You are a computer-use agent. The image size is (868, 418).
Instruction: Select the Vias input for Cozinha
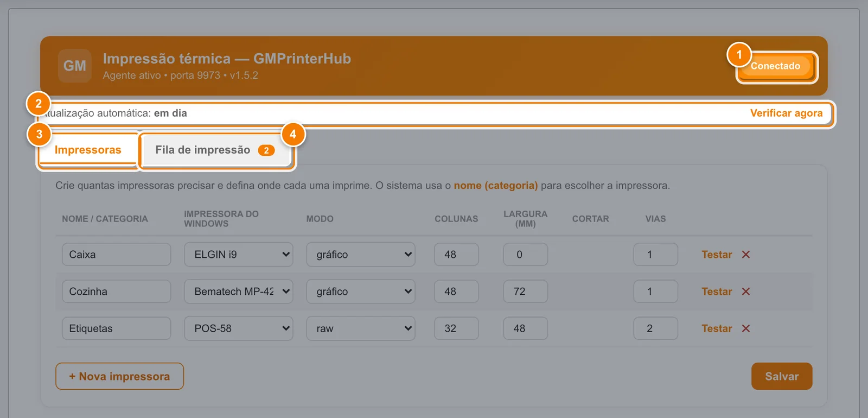coord(655,292)
